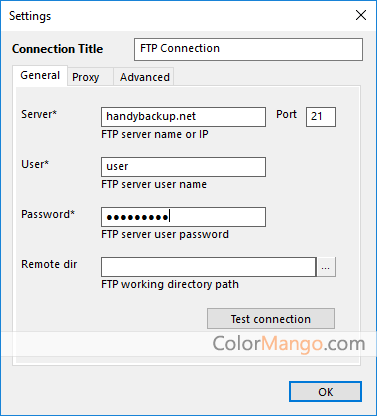Viewport: 377px width, 416px height.
Task: Click the Password* label
Action: click(x=48, y=214)
